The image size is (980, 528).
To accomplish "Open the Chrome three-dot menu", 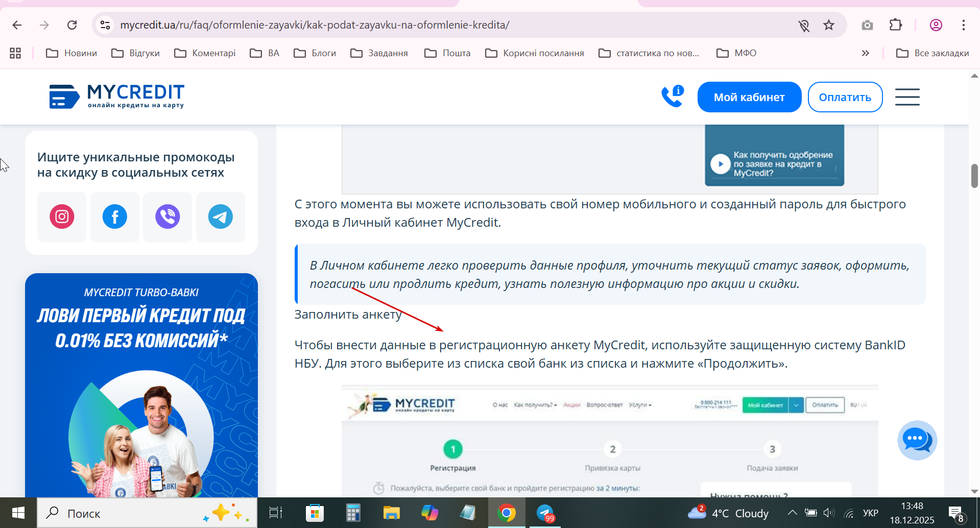I will [x=964, y=25].
